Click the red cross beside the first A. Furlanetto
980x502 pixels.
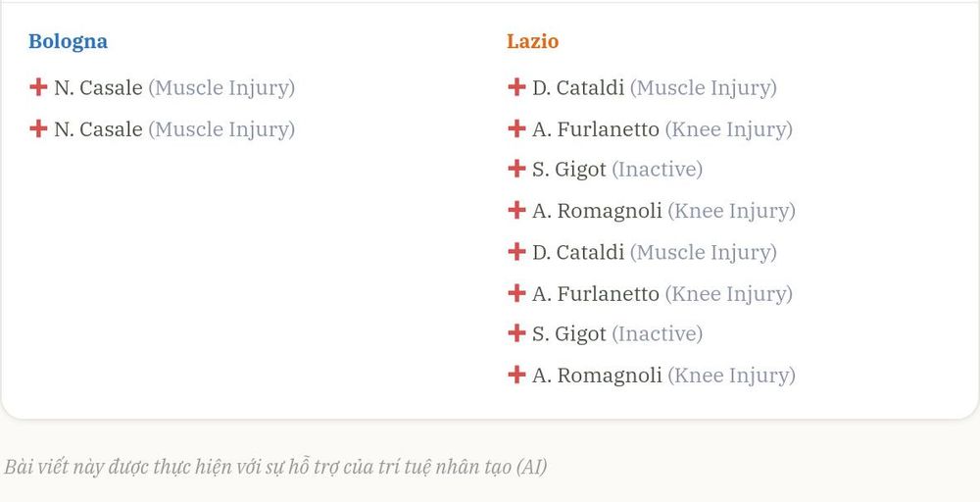[x=516, y=128]
